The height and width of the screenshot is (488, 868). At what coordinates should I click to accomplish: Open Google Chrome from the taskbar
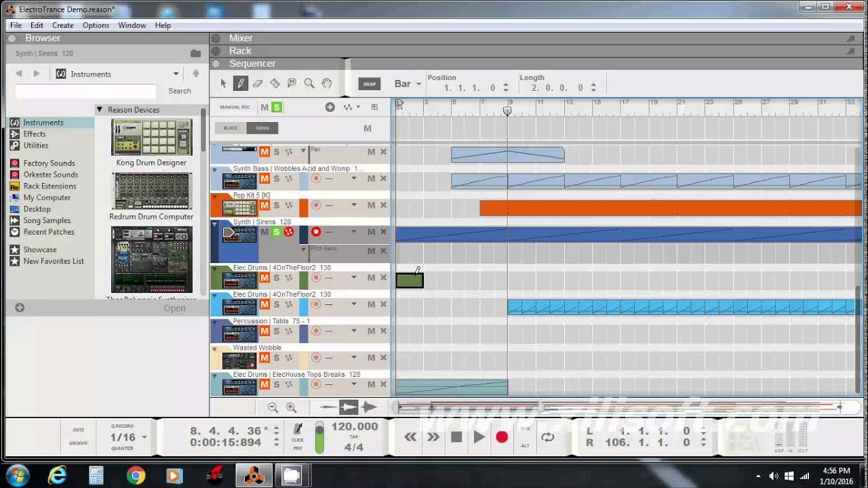point(136,476)
